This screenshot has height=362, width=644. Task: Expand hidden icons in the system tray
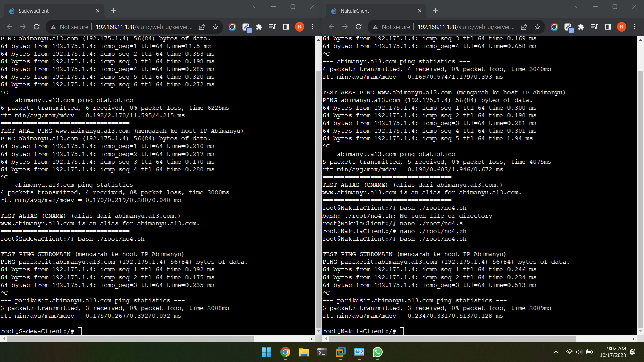[556, 352]
